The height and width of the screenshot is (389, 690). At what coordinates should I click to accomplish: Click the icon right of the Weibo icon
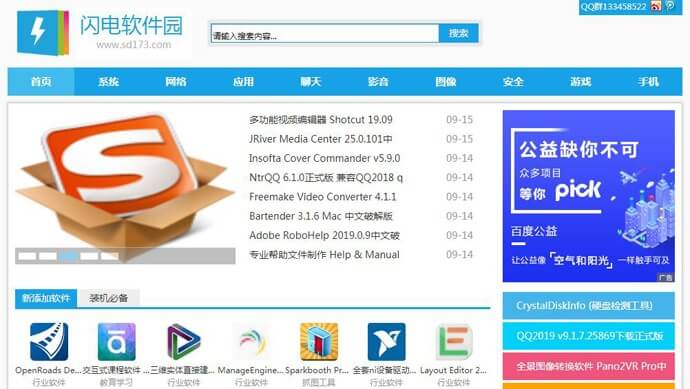(x=670, y=6)
